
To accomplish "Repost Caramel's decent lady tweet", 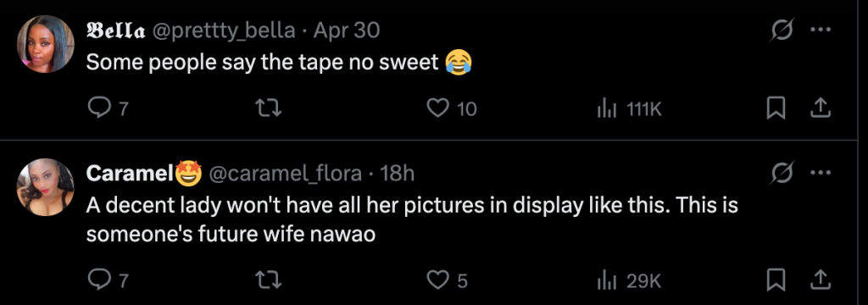I will (271, 281).
